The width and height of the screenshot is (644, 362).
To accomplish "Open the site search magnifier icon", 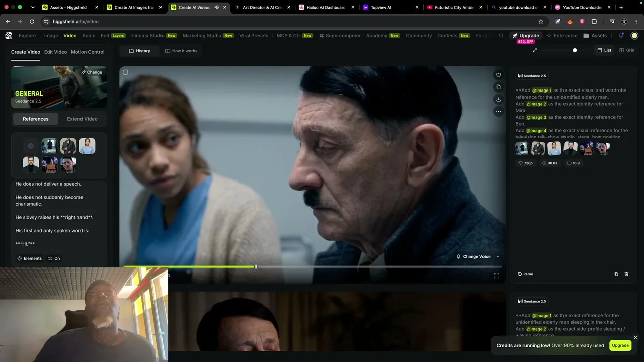I will click(501, 36).
